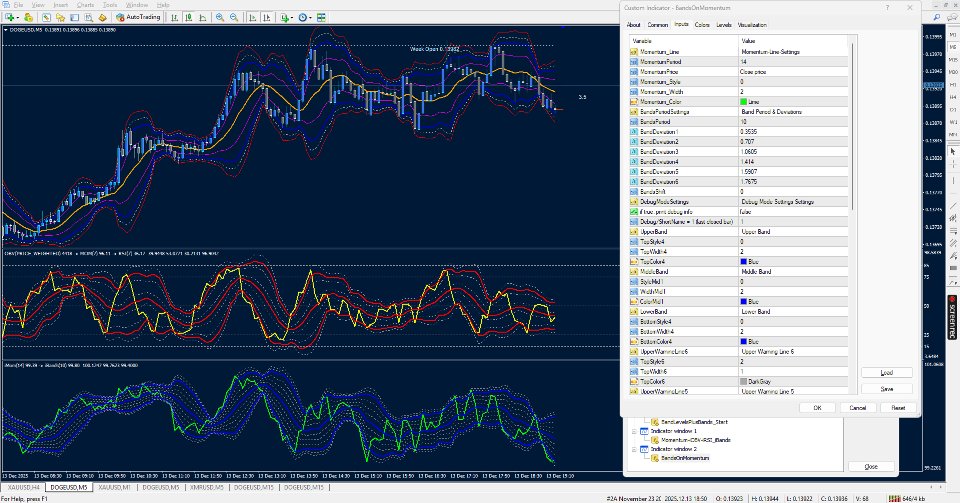The height and width of the screenshot is (503, 960).
Task: Toggle the auto scroll chart icon
Action: pyautogui.click(x=252, y=17)
